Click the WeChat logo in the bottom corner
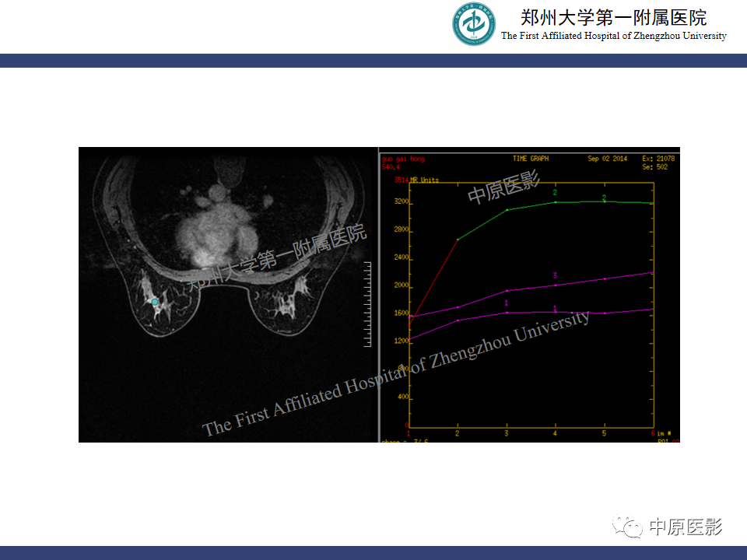The width and height of the screenshot is (747, 560). 627,526
